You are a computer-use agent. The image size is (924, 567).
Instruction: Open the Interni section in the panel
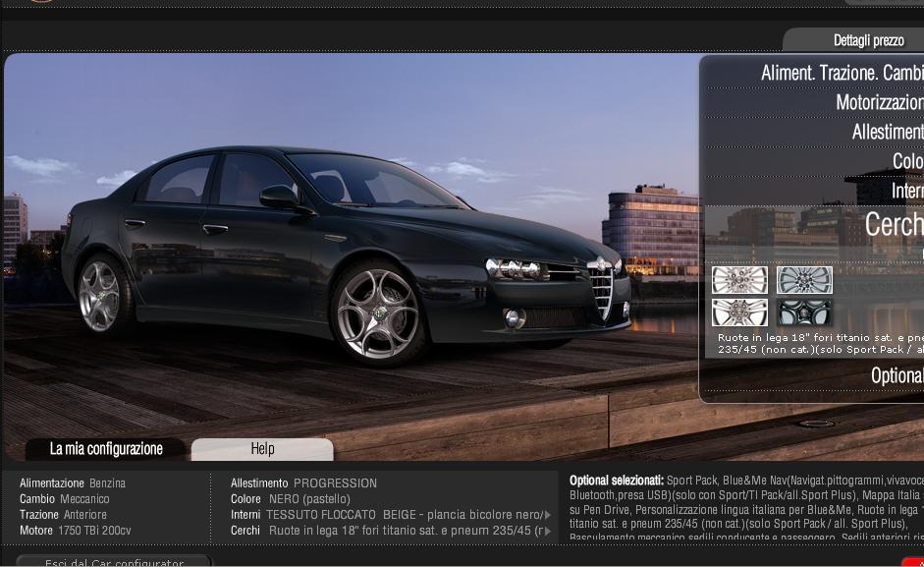[906, 191]
